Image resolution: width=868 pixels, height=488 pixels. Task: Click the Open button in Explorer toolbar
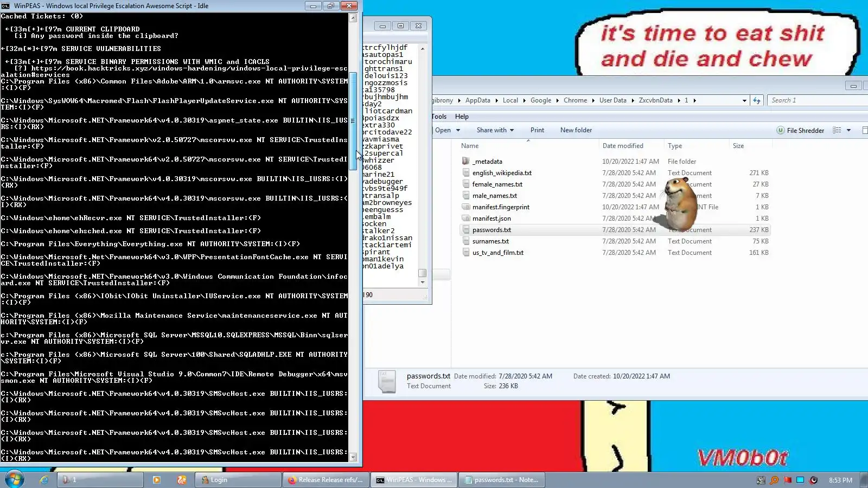443,130
